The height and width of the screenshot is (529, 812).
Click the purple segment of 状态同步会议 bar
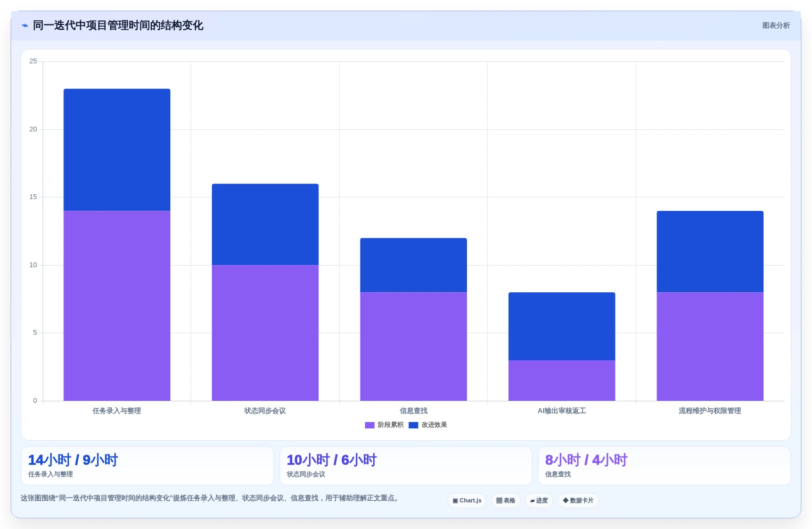point(265,333)
